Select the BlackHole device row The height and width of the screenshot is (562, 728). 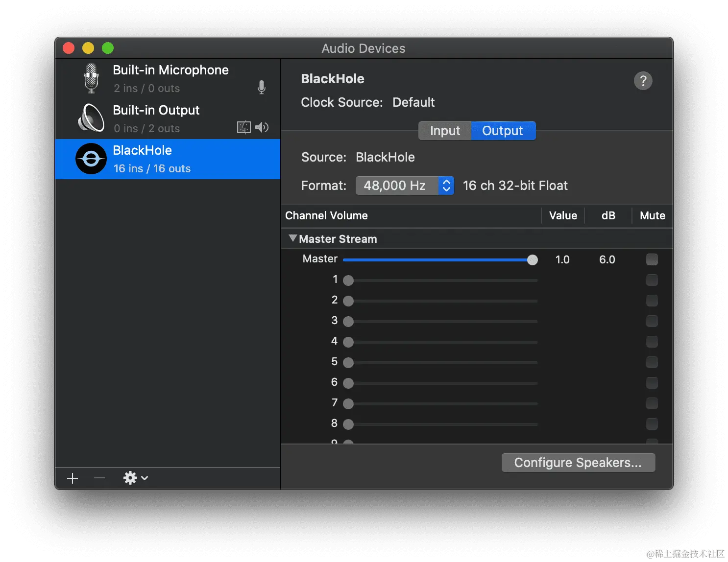[168, 159]
